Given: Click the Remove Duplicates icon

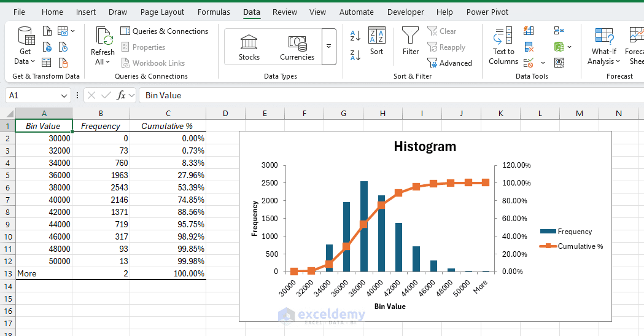Looking at the screenshot, I should [x=529, y=47].
